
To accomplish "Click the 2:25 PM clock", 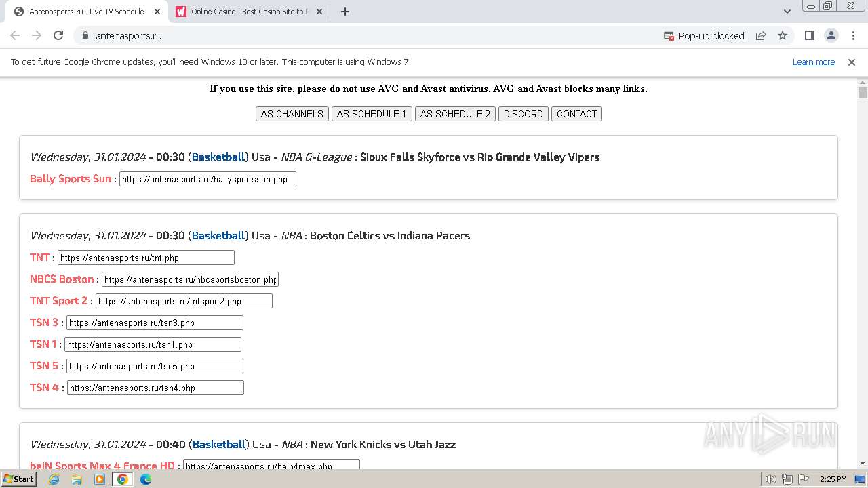I will click(833, 479).
